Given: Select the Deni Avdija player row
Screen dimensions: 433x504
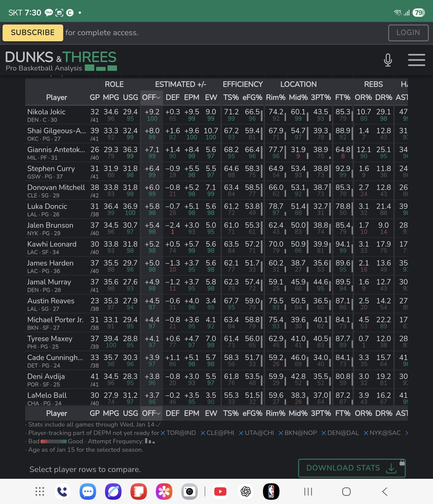Looking at the screenshot, I should click(x=216, y=380).
